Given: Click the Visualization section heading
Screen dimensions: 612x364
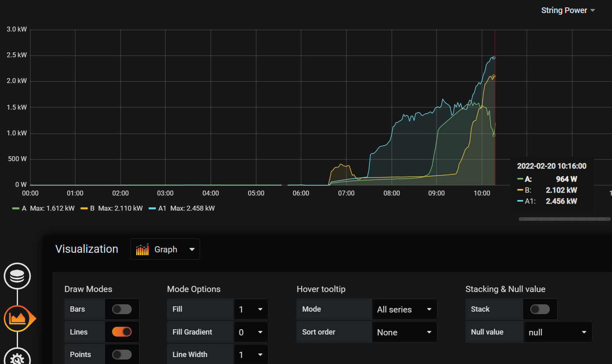Looking at the screenshot, I should click(87, 249).
